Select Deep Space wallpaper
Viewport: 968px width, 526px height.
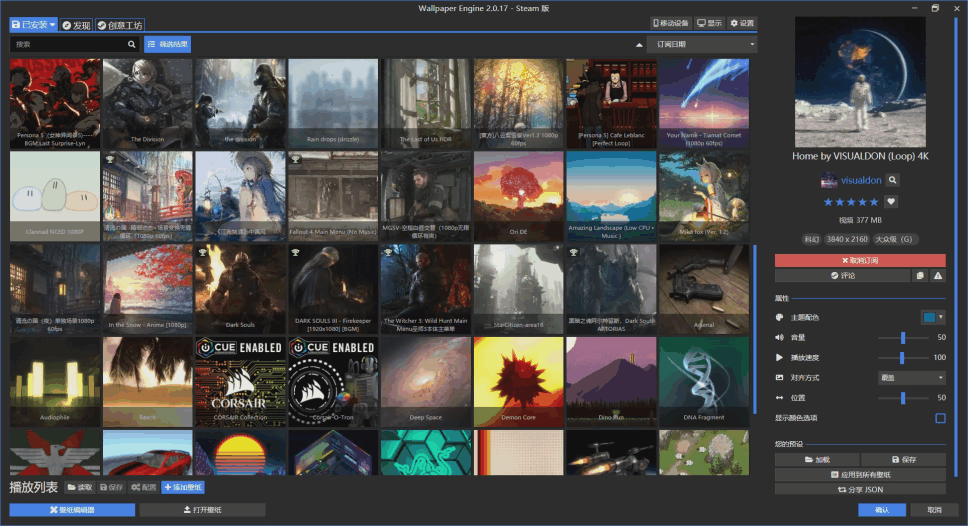click(x=426, y=382)
